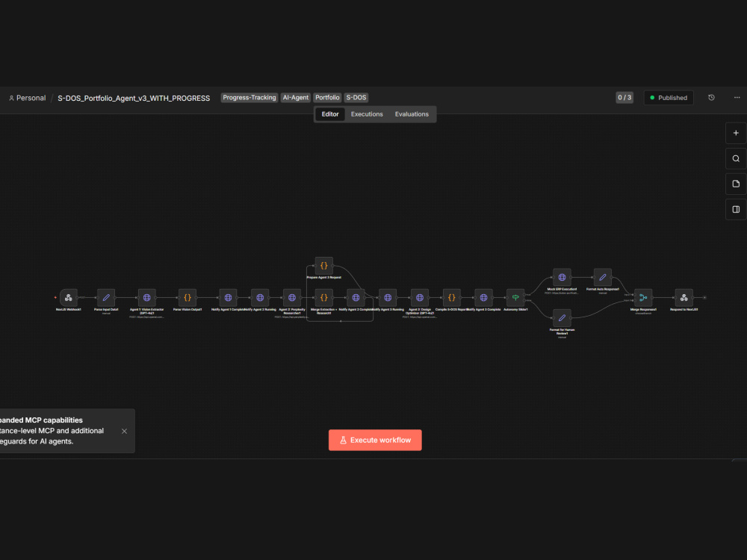Open the canvas search magnifier
Viewport: 747px width, 560px height.
pyautogui.click(x=736, y=158)
